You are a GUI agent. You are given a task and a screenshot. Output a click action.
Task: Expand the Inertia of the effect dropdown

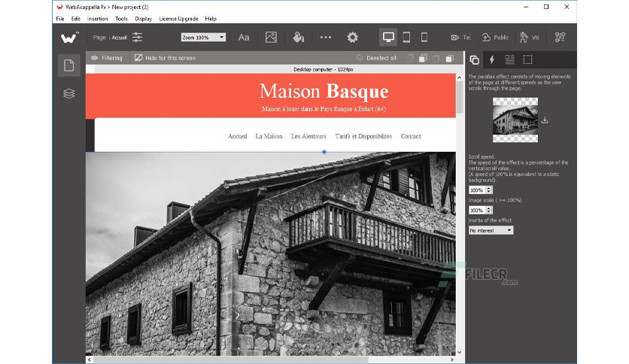pyautogui.click(x=491, y=230)
